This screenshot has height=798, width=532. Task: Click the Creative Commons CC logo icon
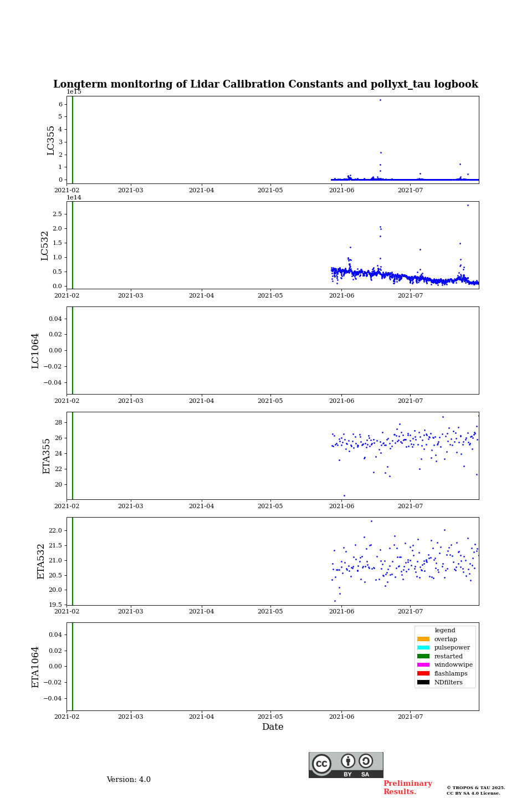click(x=321, y=764)
